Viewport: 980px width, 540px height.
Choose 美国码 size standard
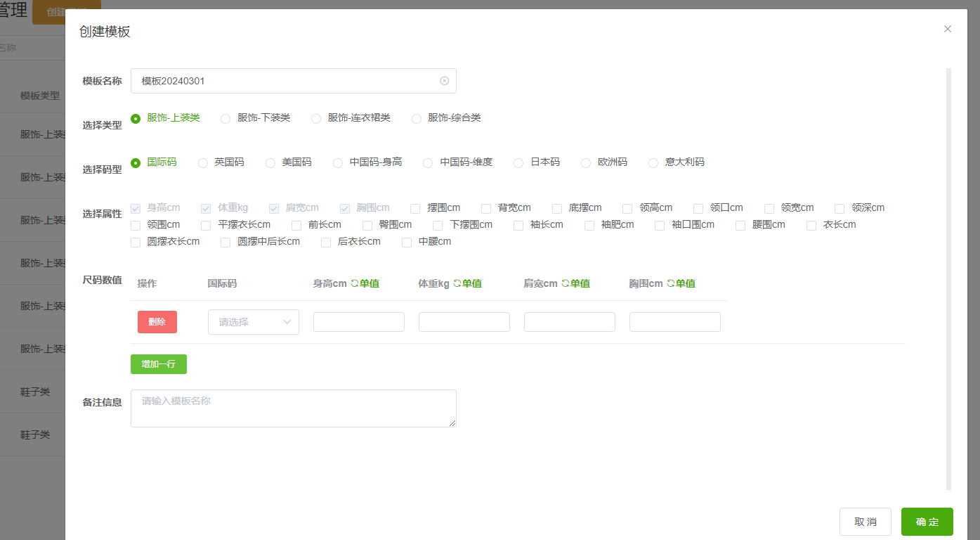click(270, 163)
